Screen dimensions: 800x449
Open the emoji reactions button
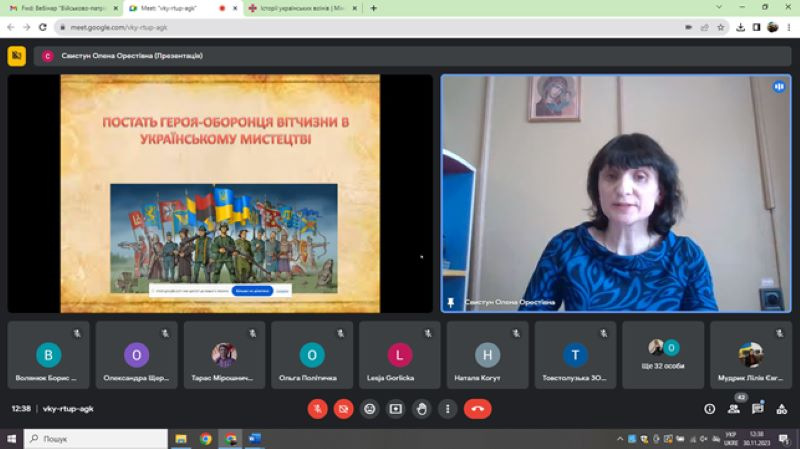pyautogui.click(x=369, y=409)
